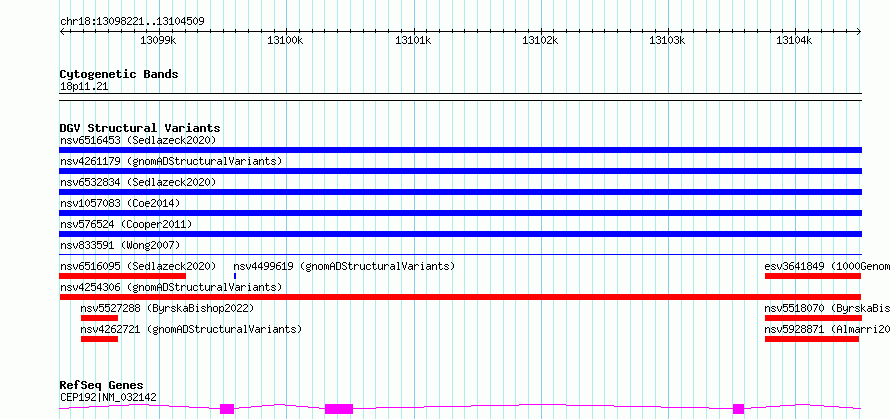Click nsv6516095 (Sedlazeck2020) variant label

click(138, 266)
